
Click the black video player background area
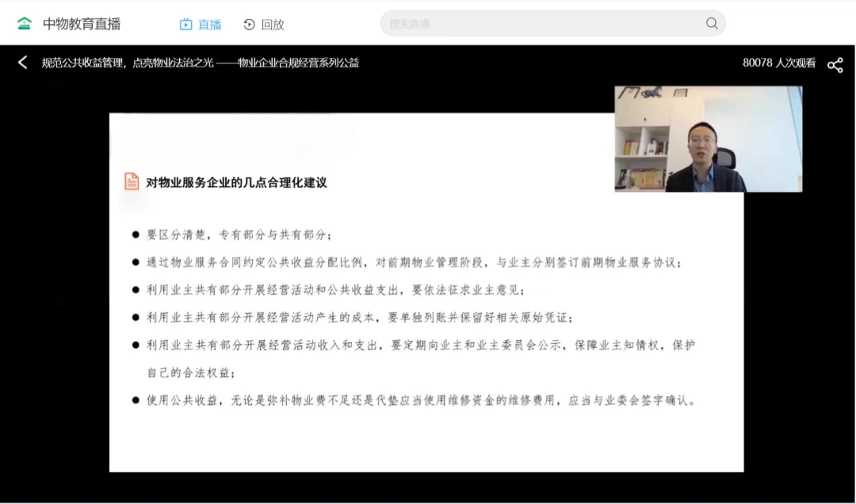(52, 317)
